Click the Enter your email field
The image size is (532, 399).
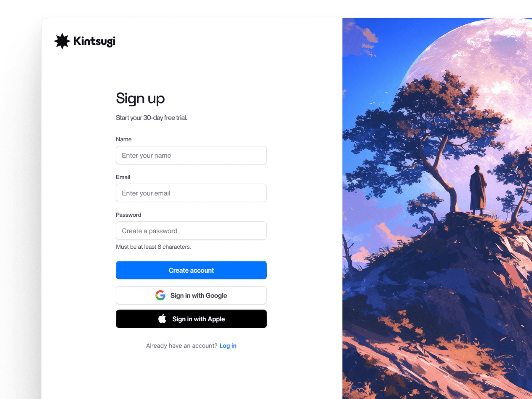pyautogui.click(x=191, y=193)
